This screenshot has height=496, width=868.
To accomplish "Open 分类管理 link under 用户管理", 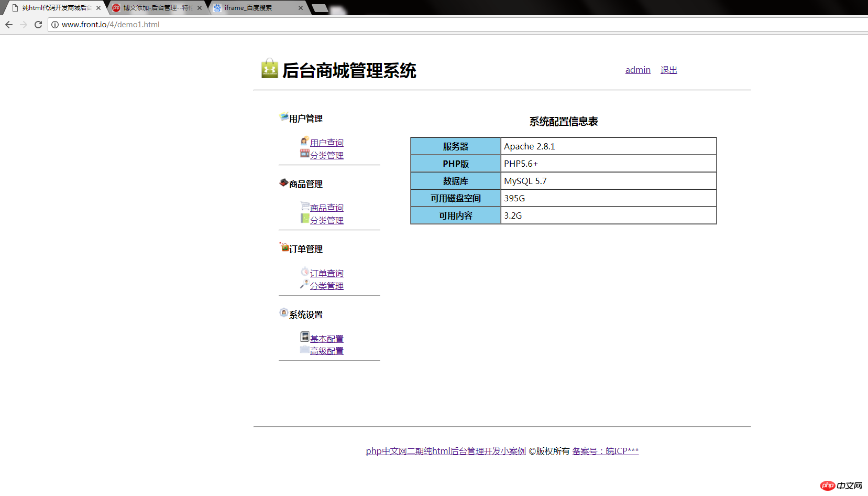I will point(327,155).
